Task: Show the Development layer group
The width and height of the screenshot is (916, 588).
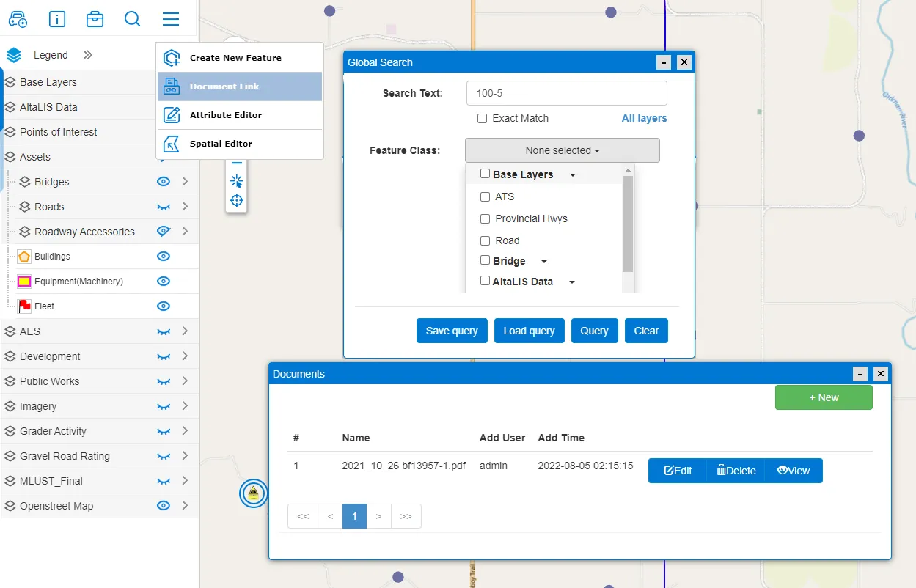Action: click(x=164, y=356)
